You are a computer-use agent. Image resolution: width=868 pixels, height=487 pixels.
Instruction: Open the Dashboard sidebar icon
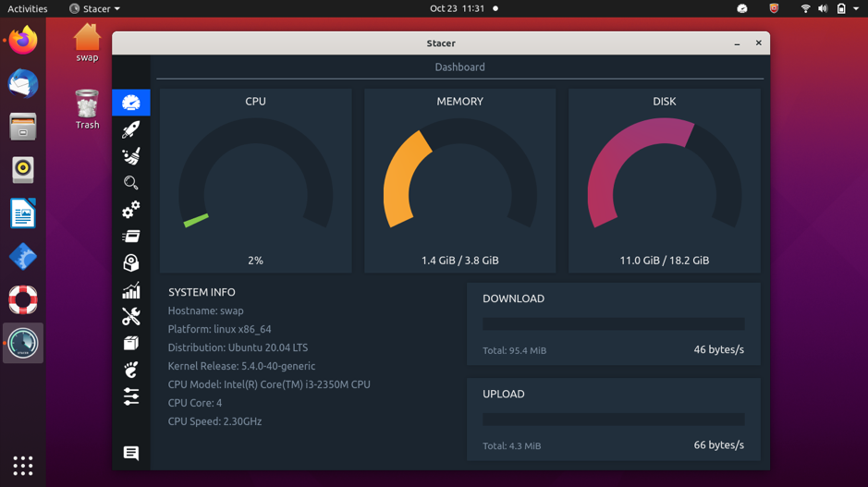point(131,103)
